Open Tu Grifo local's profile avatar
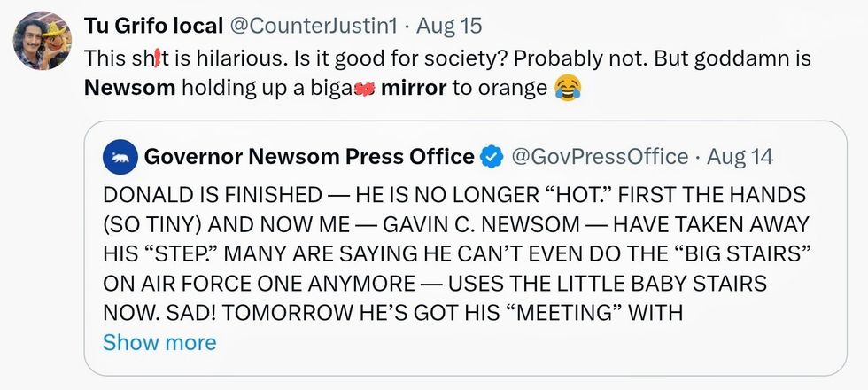 coord(41,42)
